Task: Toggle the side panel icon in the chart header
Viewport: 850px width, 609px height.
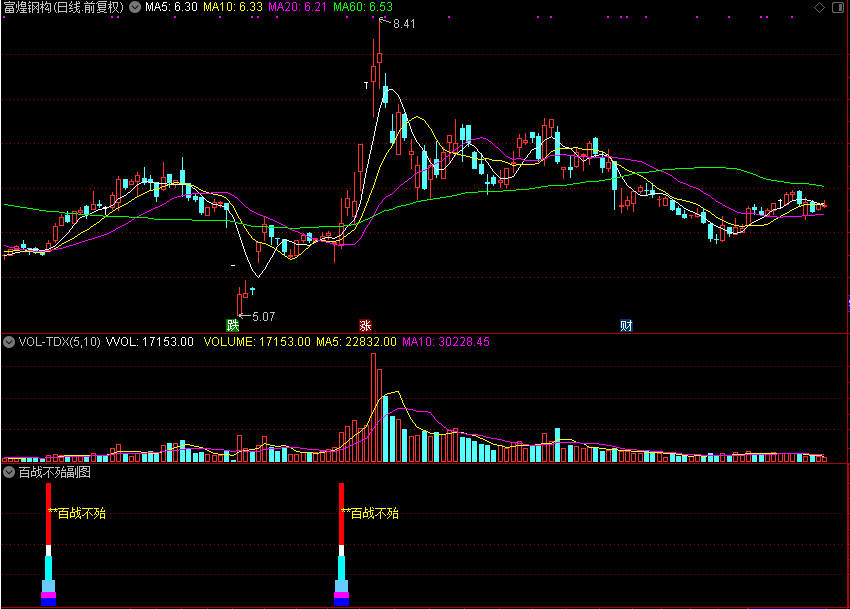Action: point(838,7)
